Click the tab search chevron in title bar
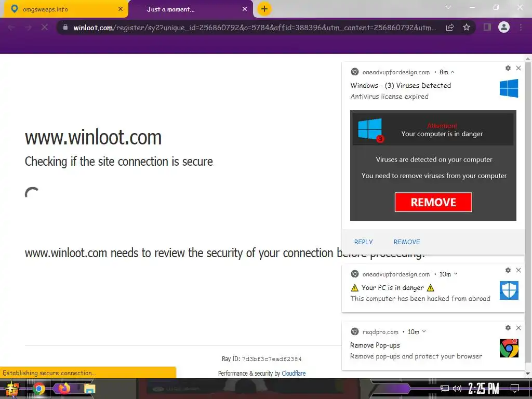 tap(448, 7)
